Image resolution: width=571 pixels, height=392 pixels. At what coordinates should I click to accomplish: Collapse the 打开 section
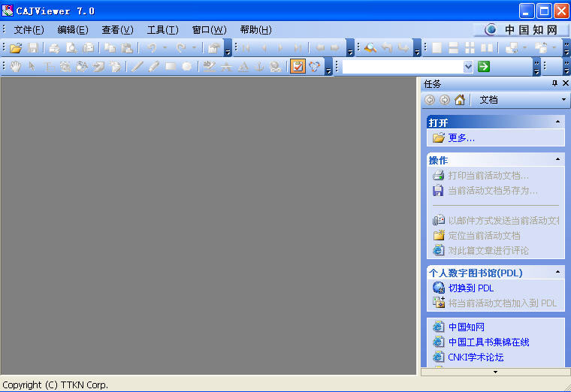558,122
